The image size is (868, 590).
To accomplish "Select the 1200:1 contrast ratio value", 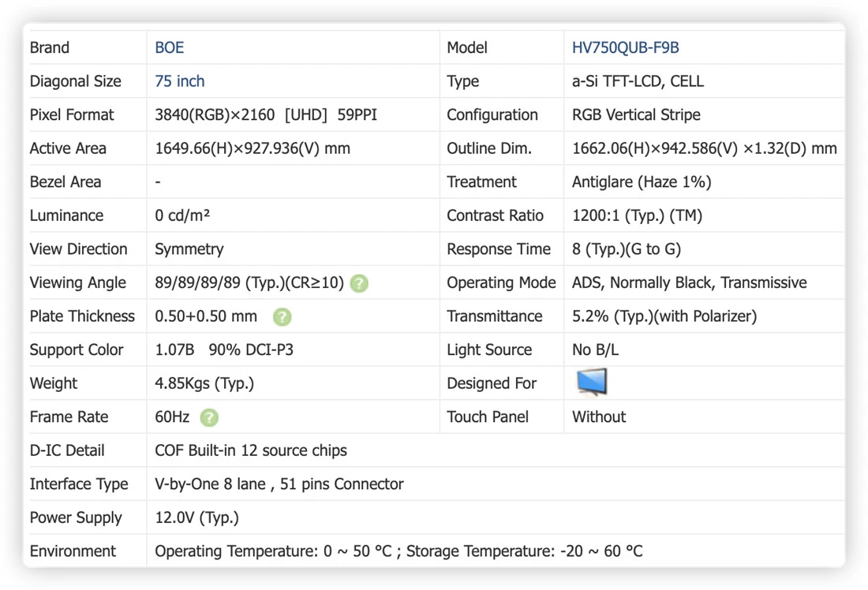I will [637, 215].
